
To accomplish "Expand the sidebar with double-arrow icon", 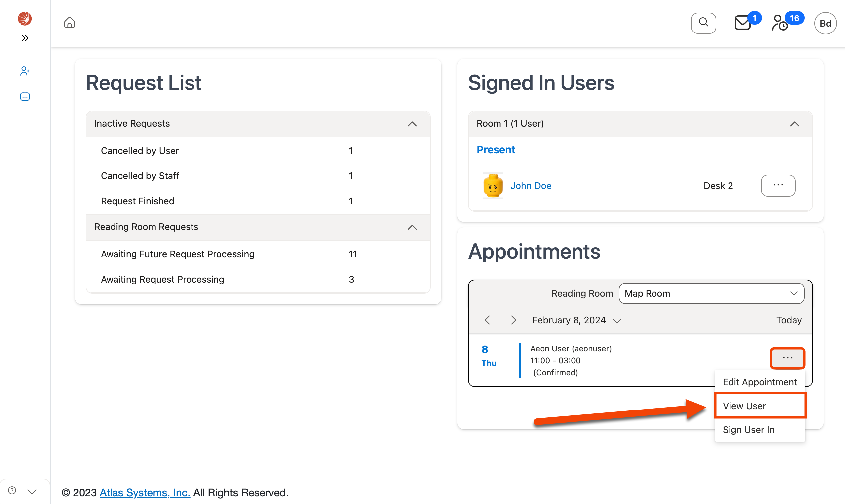I will 24,38.
